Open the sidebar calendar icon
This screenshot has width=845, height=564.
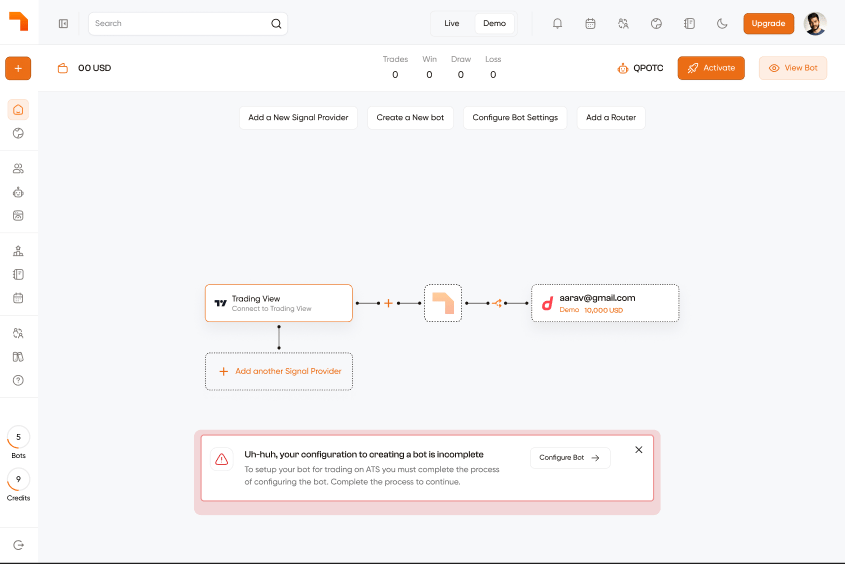[x=18, y=298]
